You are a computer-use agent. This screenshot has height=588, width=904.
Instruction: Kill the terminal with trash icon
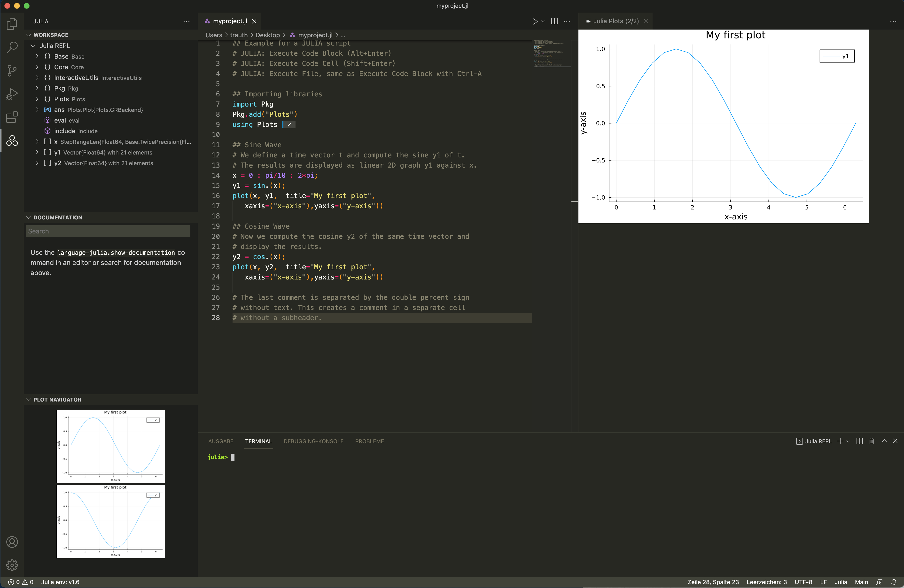tap(872, 441)
